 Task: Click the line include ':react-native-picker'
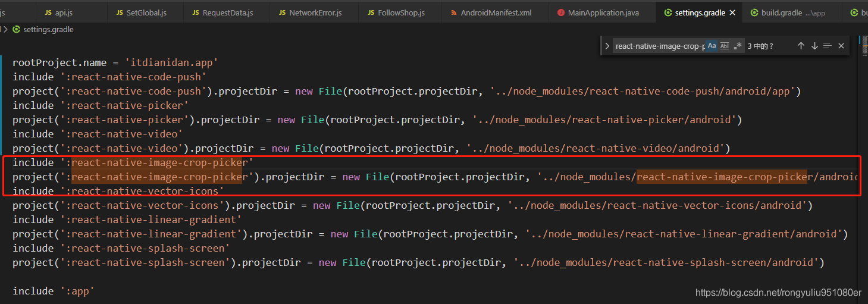101,105
